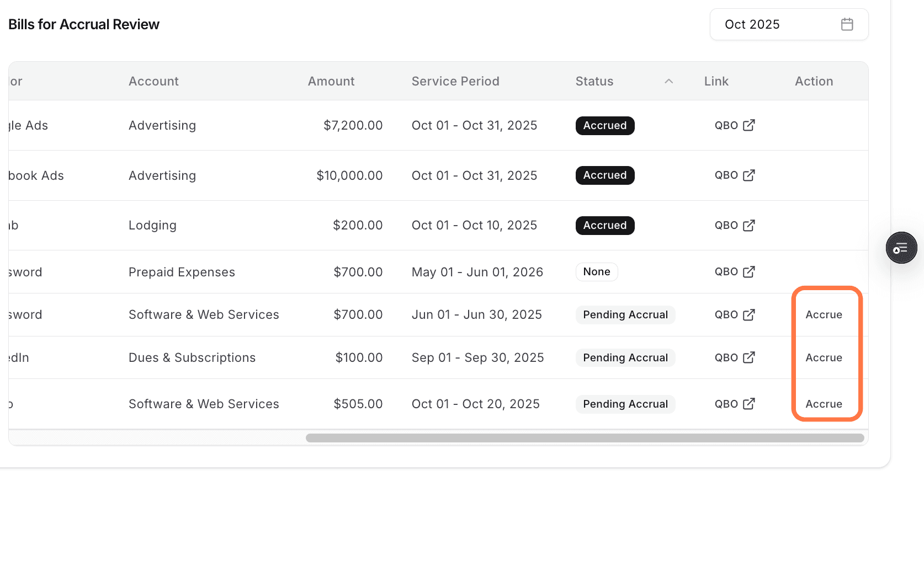Open the QBO link for the Google Ads bill

coord(735,125)
